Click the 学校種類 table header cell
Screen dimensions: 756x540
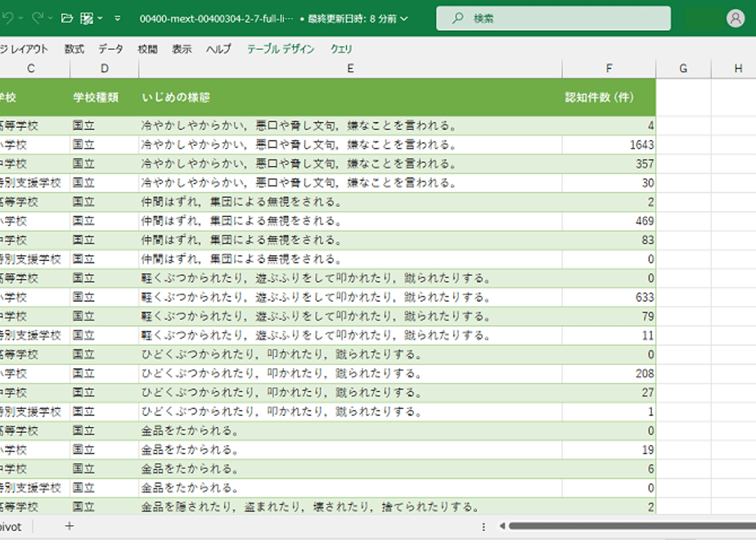click(104, 97)
